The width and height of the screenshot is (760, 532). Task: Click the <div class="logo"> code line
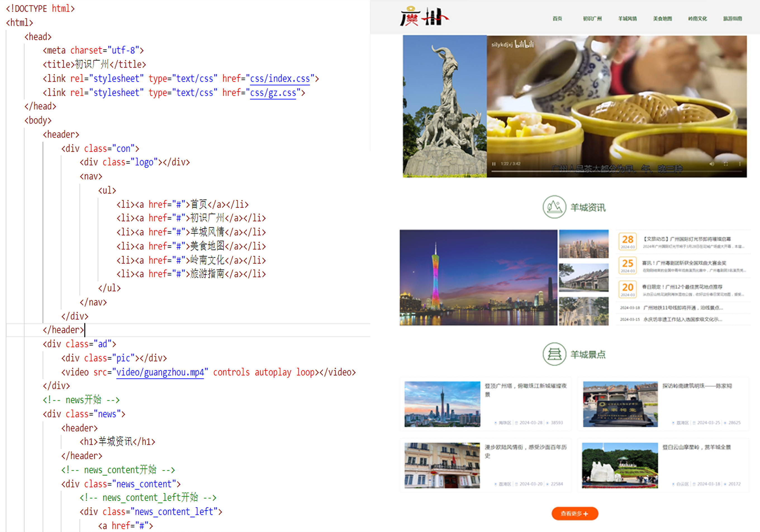(x=135, y=162)
